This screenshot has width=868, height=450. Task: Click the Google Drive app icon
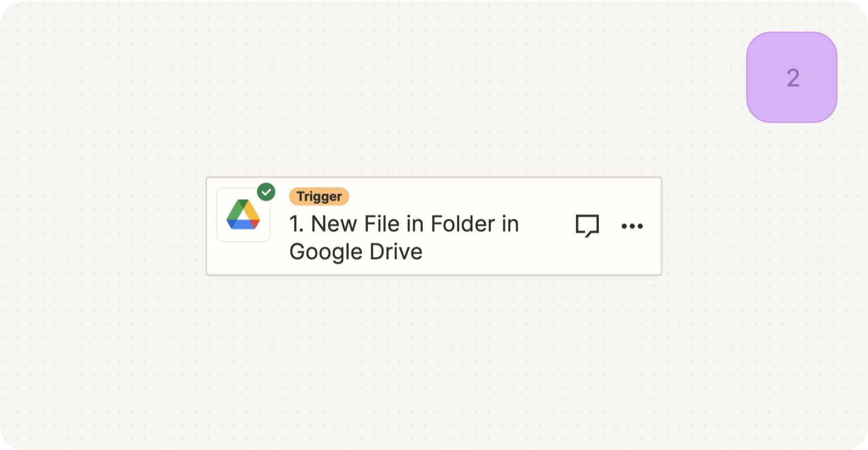[x=243, y=215]
